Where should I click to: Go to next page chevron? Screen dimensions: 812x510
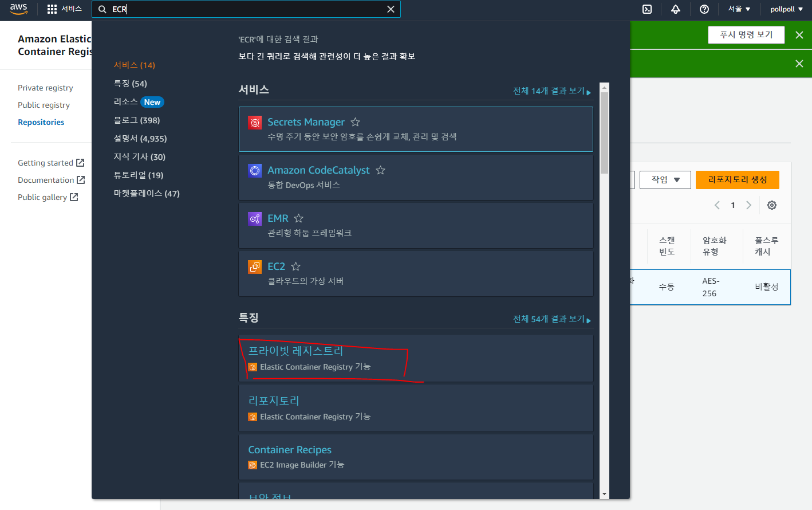(748, 205)
